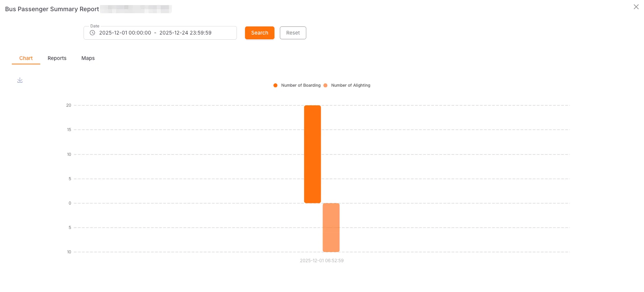Close the Bus Passenger Summary Report dialog
The width and height of the screenshot is (644, 292).
click(x=636, y=7)
